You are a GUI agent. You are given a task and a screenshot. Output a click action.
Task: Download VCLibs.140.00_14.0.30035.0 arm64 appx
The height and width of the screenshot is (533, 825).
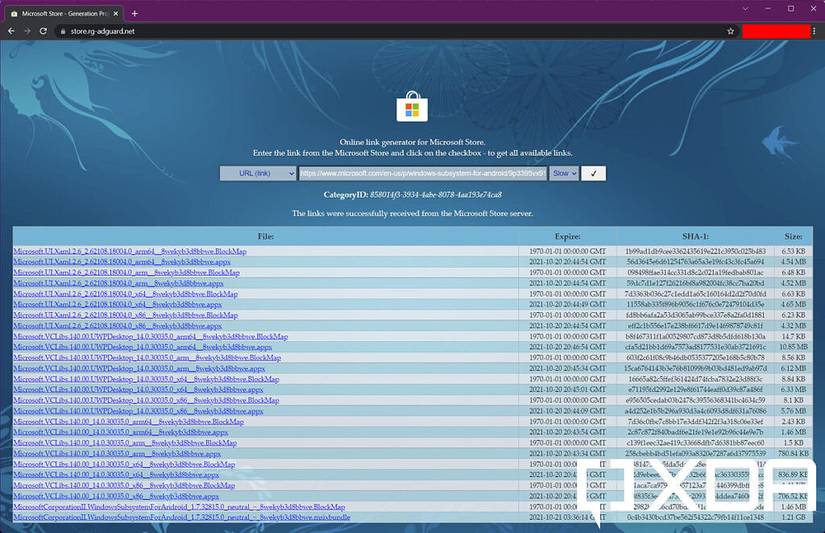point(120,432)
